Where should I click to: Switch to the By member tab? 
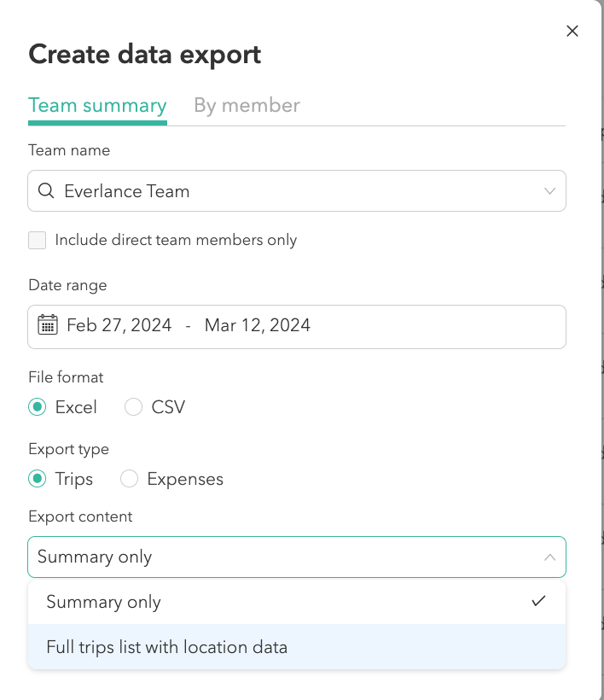click(247, 106)
